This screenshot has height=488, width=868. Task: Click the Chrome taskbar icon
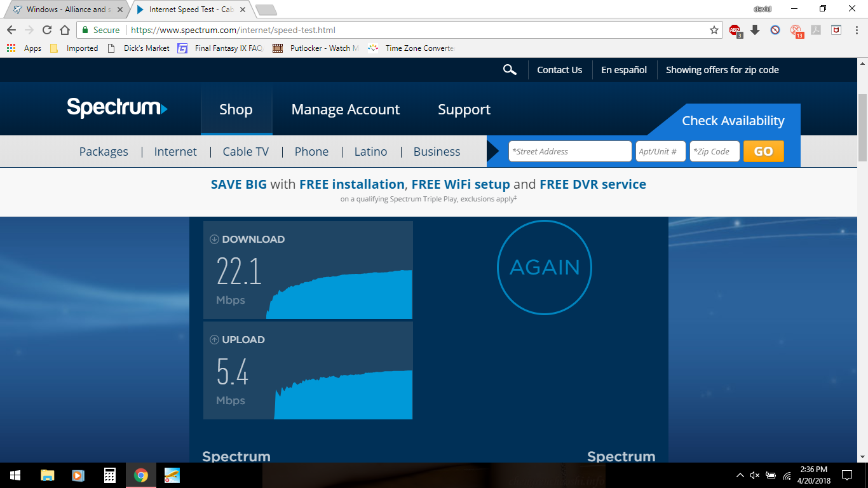point(140,475)
